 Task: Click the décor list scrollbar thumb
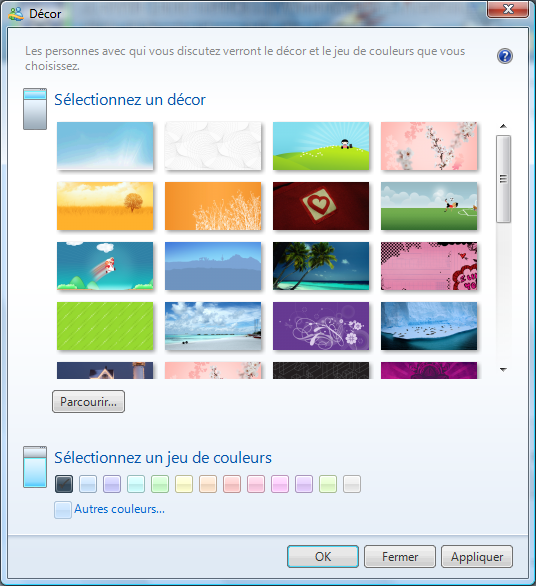point(503,179)
